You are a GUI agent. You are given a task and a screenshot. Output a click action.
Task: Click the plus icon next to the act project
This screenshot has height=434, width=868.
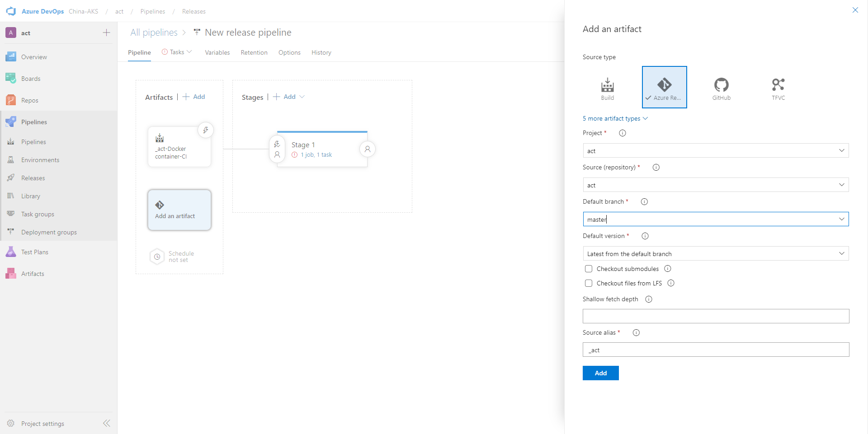106,33
